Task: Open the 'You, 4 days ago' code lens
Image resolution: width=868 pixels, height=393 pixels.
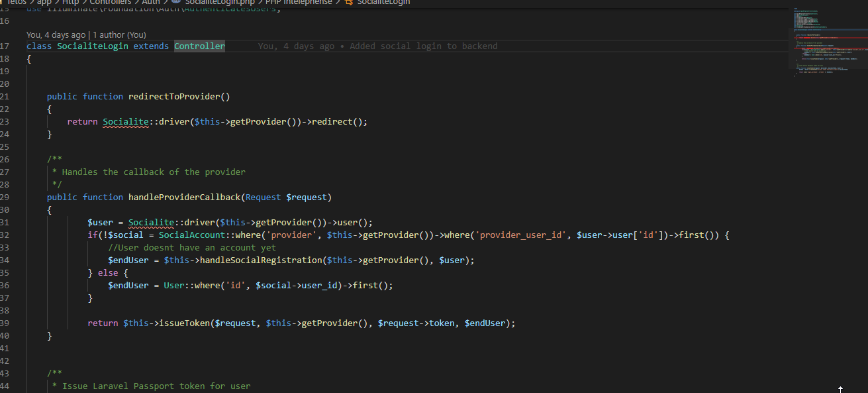Action: coord(56,34)
